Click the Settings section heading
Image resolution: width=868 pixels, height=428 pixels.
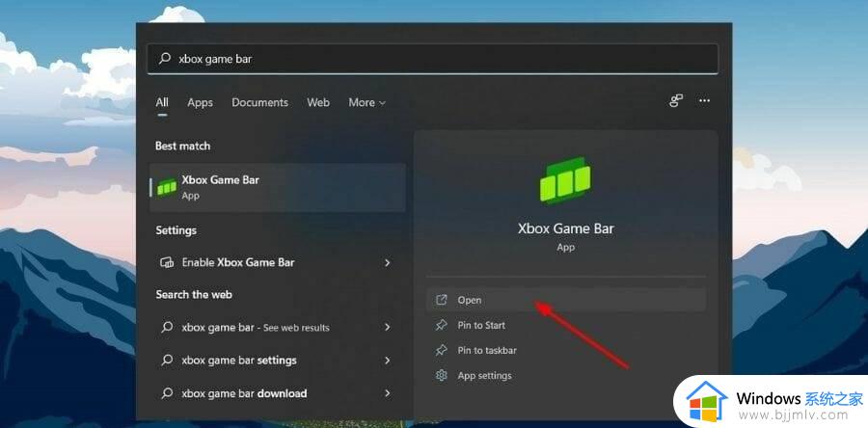coord(176,230)
